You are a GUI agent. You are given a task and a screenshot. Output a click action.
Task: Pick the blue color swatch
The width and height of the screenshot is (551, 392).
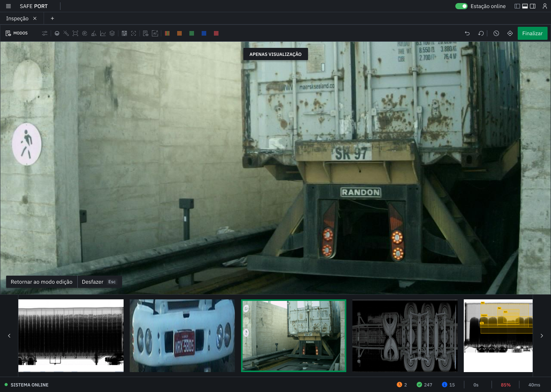tap(204, 33)
